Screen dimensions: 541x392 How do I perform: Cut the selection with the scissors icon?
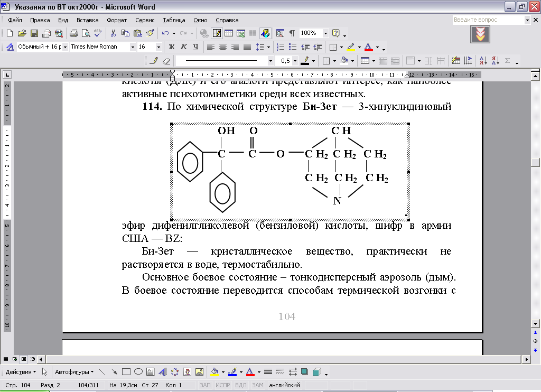pos(113,33)
